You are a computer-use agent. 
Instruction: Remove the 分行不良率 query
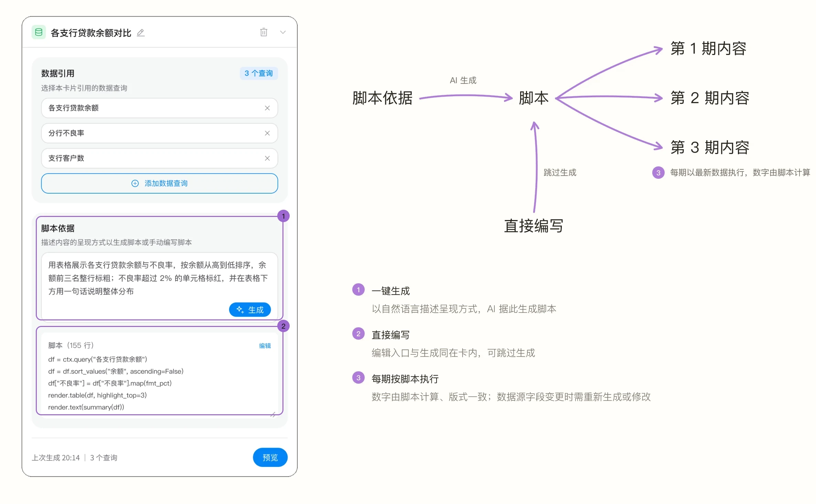tap(267, 133)
